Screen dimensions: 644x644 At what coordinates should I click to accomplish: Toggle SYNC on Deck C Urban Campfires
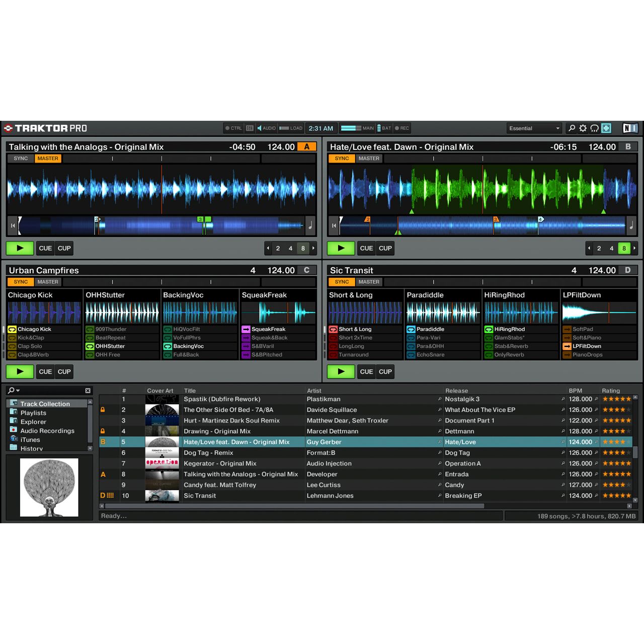coord(21,282)
